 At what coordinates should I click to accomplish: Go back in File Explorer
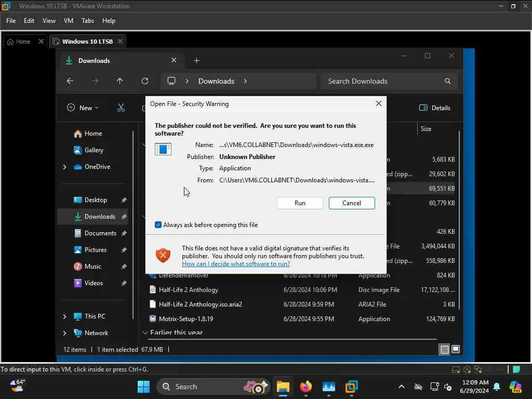[x=70, y=81]
